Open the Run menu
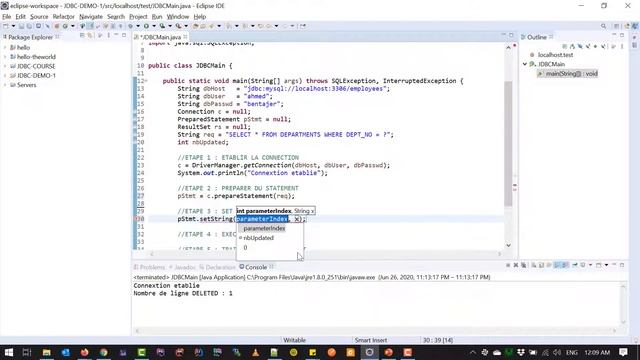Viewport: 640px width, 360px height. 157,17
